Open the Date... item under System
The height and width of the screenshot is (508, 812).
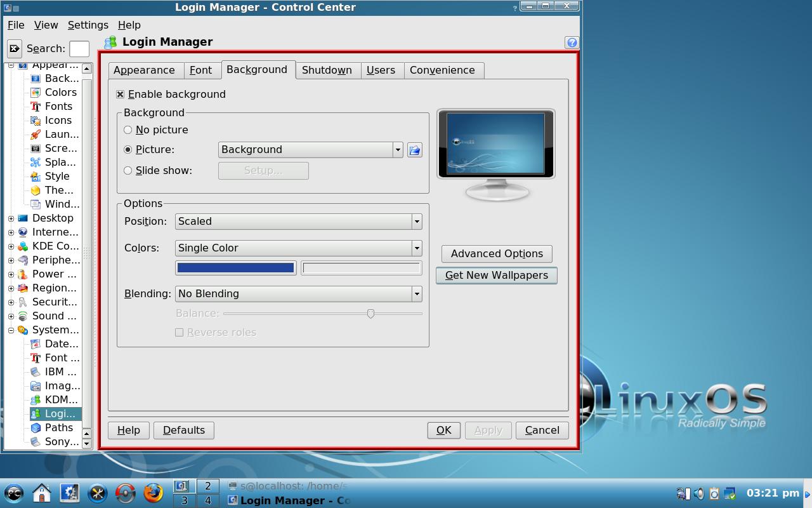[55, 344]
